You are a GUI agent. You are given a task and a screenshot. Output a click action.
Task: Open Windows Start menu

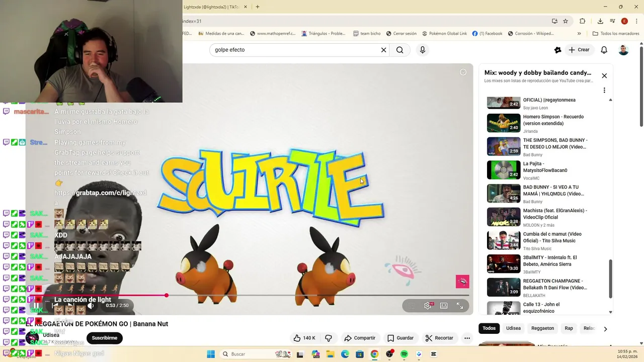coord(210,354)
